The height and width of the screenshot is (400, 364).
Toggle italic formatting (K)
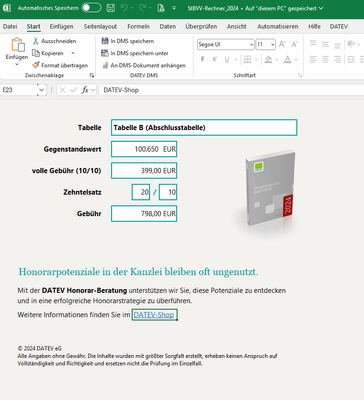pos(215,60)
